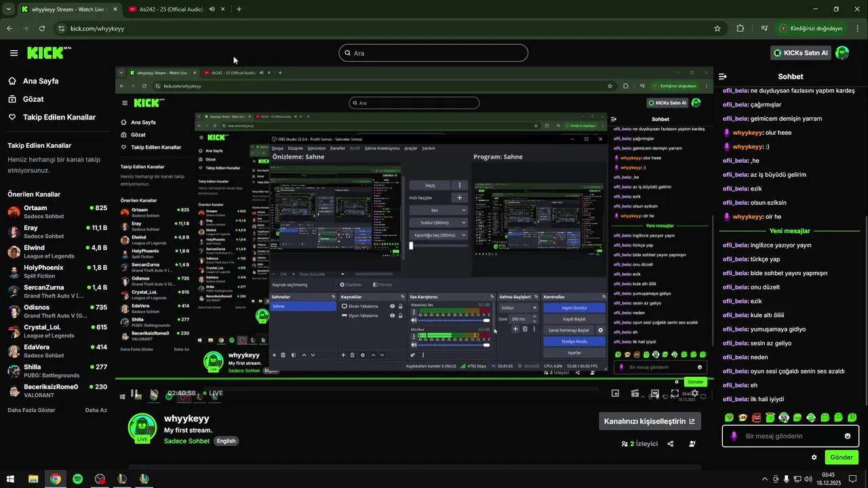868x488 pixels.
Task: Mute the Ati242 tab audio
Action: click(212, 9)
